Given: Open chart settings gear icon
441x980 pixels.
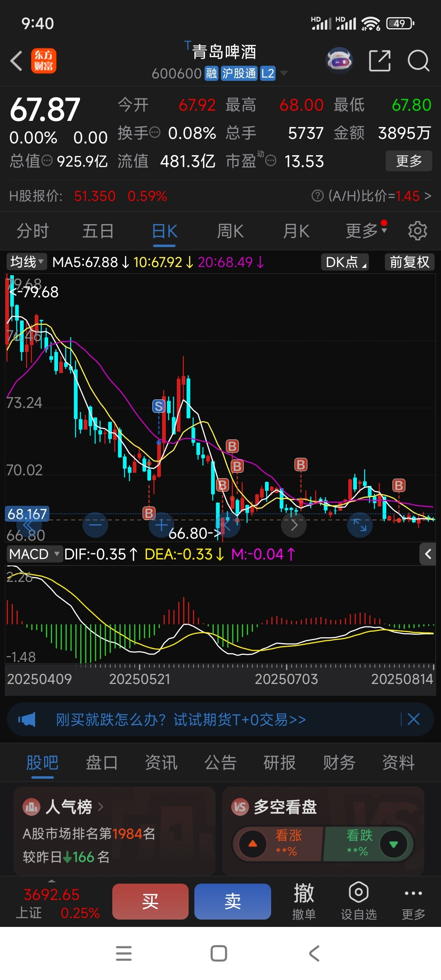Looking at the screenshot, I should [x=418, y=231].
